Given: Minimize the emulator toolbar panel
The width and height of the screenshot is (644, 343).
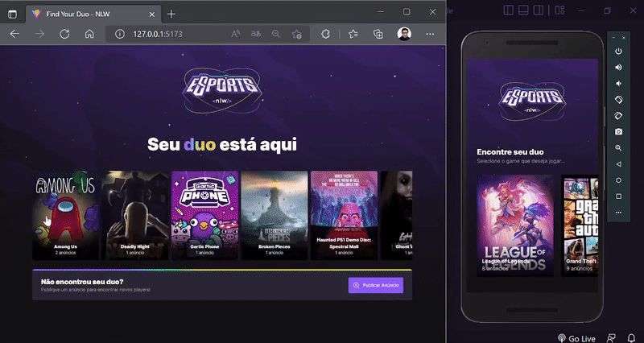Looking at the screenshot, I should tap(613, 38).
